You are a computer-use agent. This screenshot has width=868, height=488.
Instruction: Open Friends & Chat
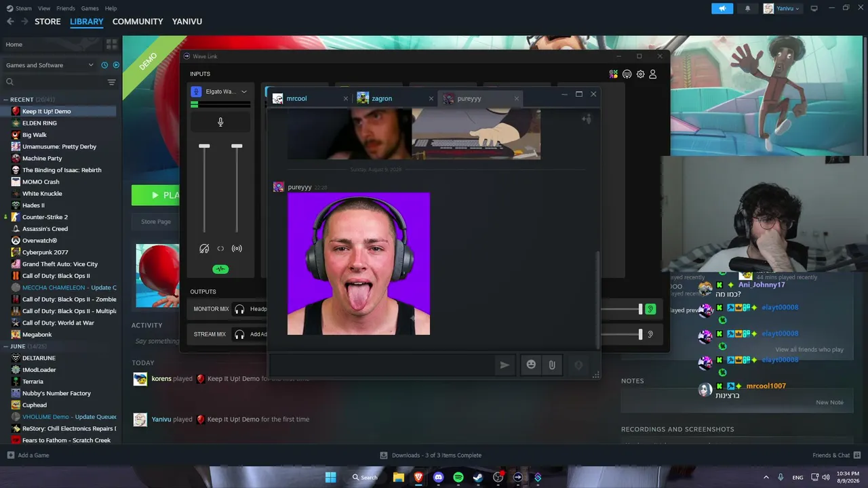837,455
